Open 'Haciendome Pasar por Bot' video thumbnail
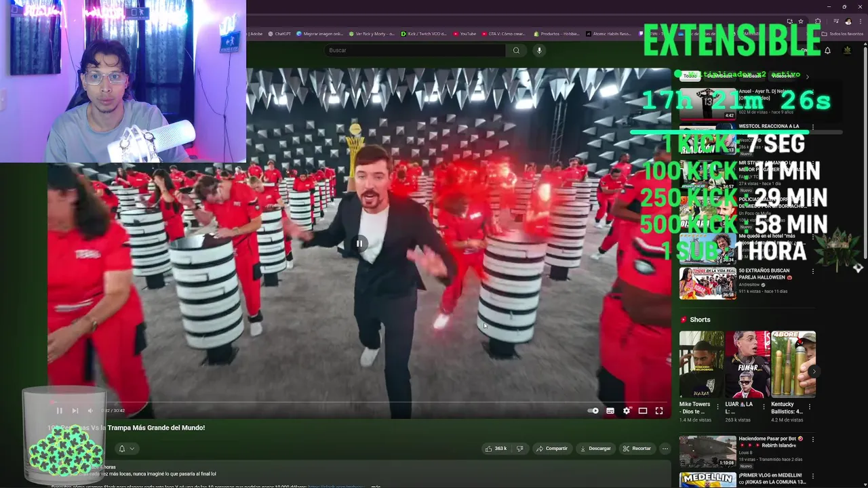868x488 pixels. pos(708,451)
